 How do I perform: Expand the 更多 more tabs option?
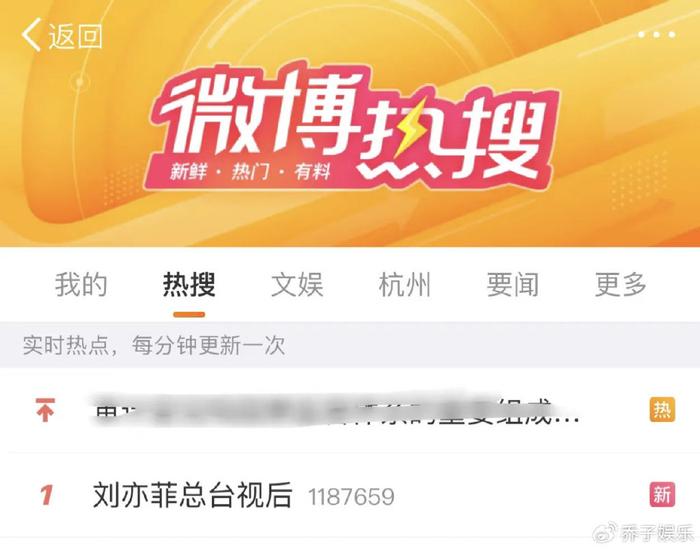[x=621, y=284]
